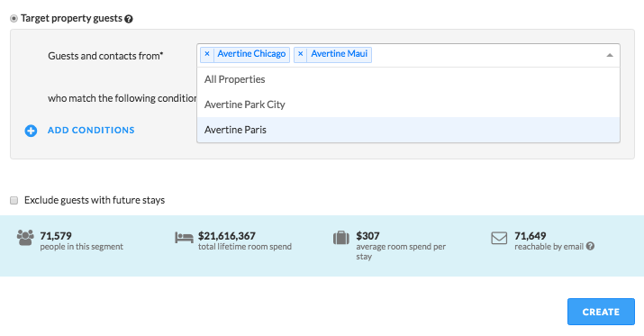This screenshot has width=644, height=336.
Task: Click the Guests and contacts from label
Action: pos(105,56)
